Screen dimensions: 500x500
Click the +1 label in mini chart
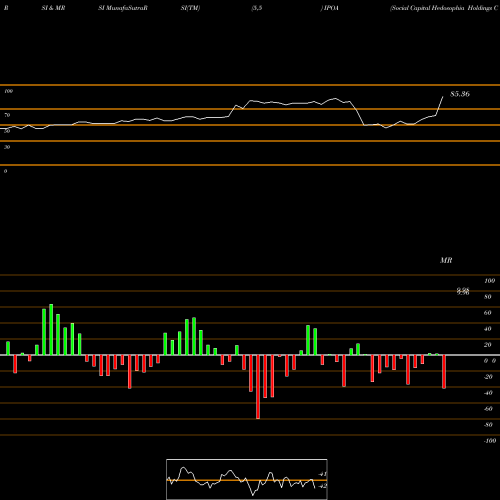[322, 474]
